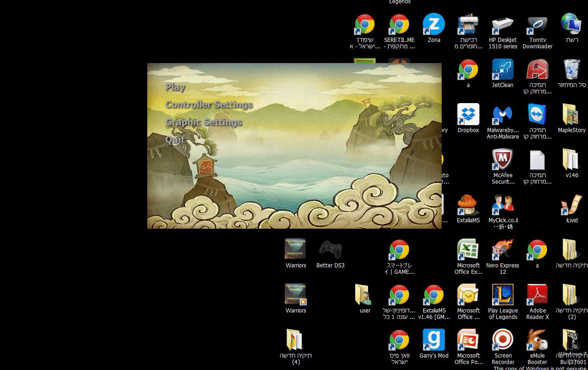This screenshot has height=370, width=588.
Task: Choose Quit in the game menu
Action: pos(175,139)
